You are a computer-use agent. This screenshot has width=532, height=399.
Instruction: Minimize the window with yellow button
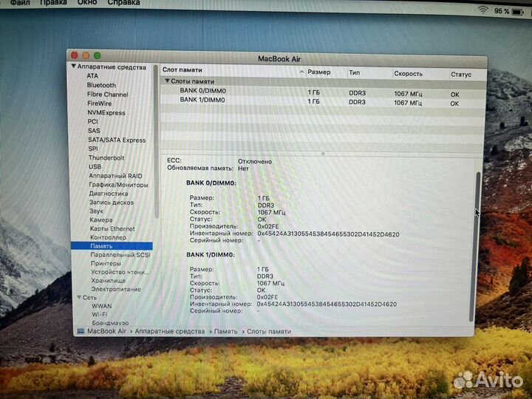tap(86, 55)
